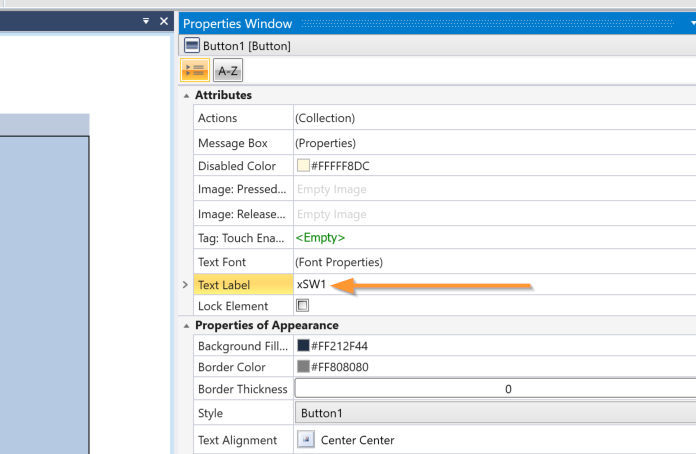Close the left panel with X

[x=164, y=21]
